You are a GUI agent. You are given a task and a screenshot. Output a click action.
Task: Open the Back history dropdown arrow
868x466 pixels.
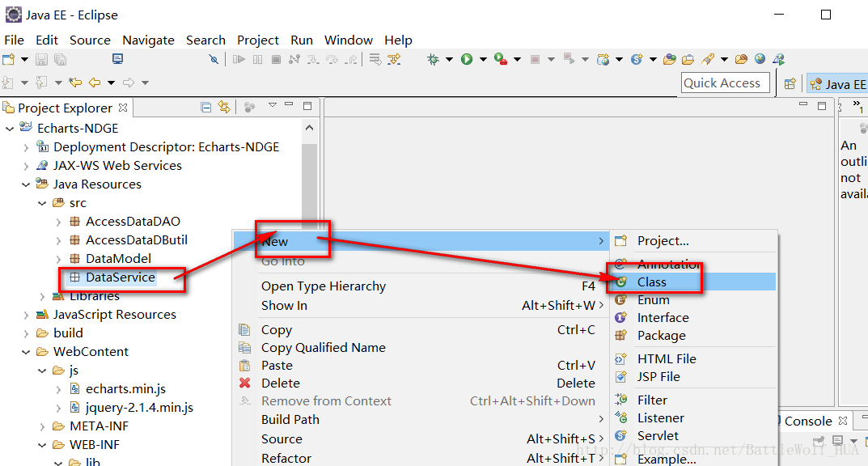tap(112, 83)
